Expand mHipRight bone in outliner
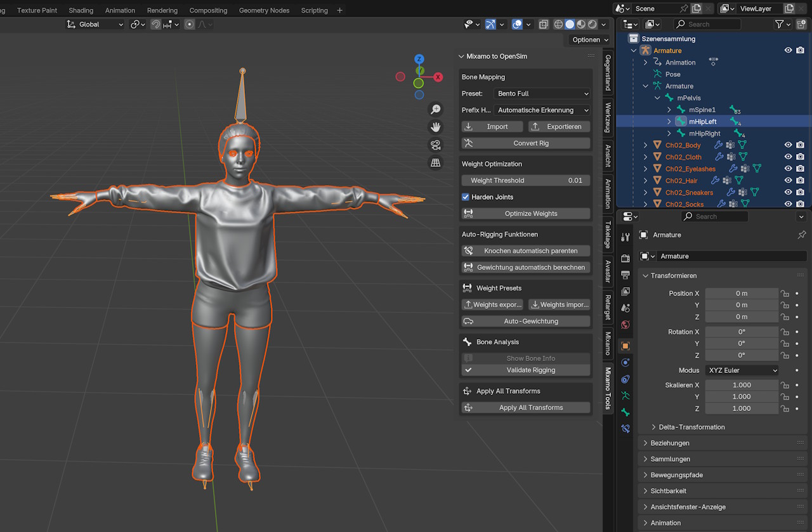This screenshot has height=532, width=812. [669, 133]
